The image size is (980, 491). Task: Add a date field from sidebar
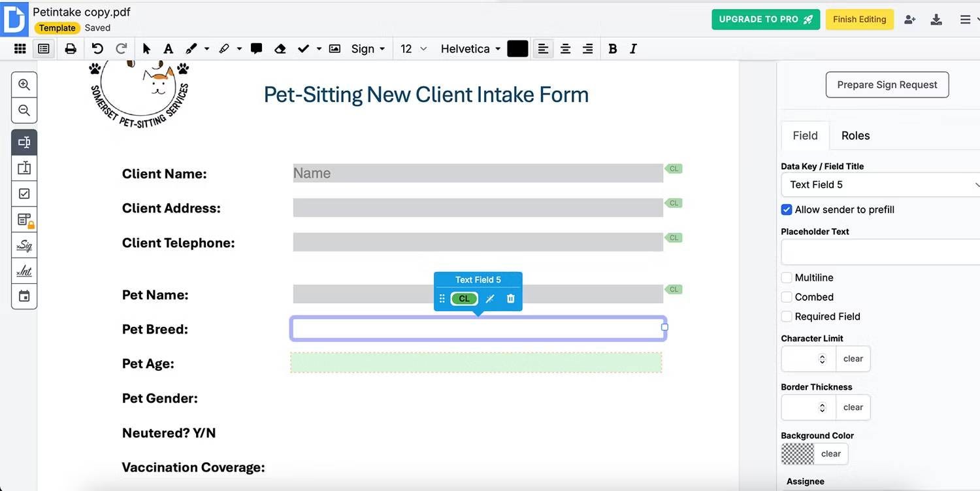coord(24,296)
